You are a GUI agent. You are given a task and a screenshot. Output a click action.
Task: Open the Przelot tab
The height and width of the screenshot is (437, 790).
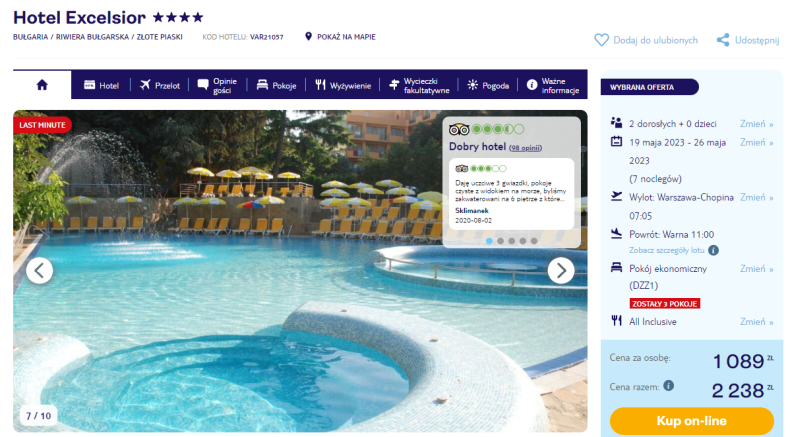[160, 85]
